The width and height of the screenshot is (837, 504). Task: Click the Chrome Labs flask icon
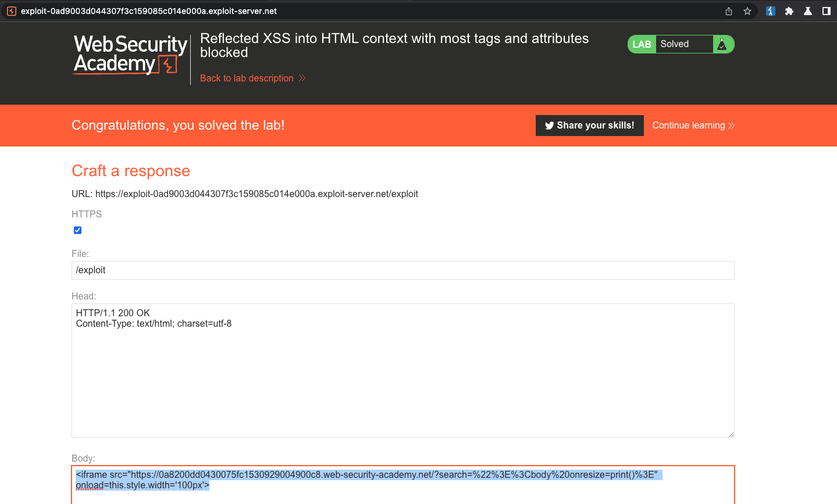(x=808, y=11)
